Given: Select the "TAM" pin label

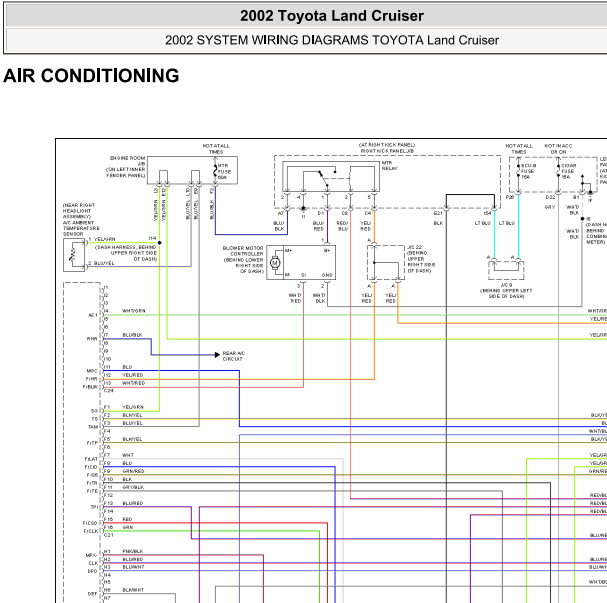Looking at the screenshot, I should (93, 427).
